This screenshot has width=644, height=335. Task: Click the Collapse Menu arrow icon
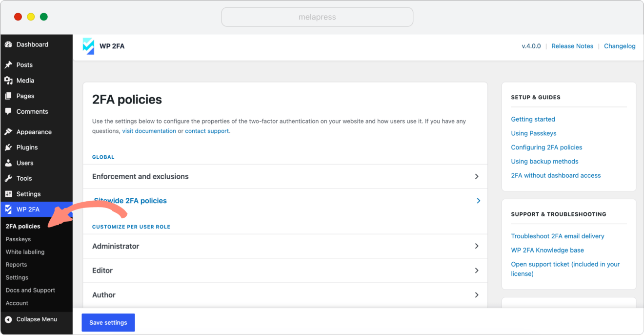(8, 319)
